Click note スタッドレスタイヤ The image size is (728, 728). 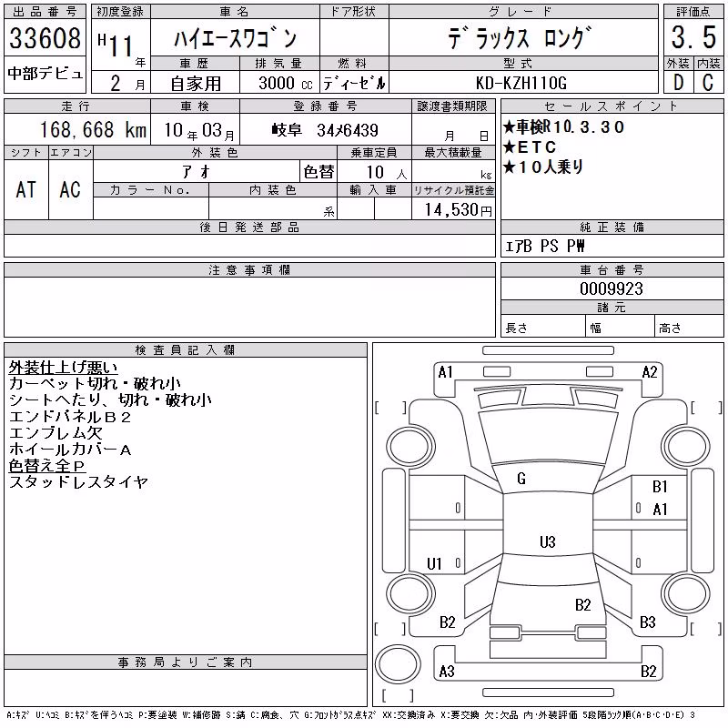point(78,482)
